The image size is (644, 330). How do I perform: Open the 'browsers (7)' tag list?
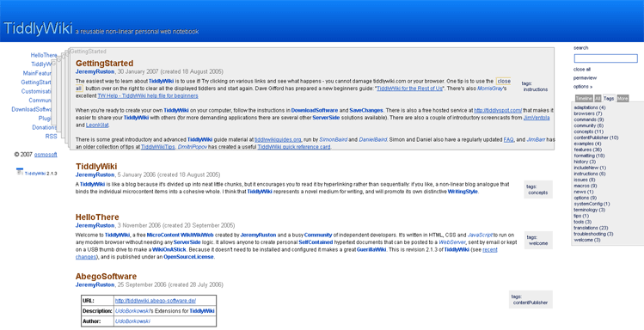coord(588,113)
